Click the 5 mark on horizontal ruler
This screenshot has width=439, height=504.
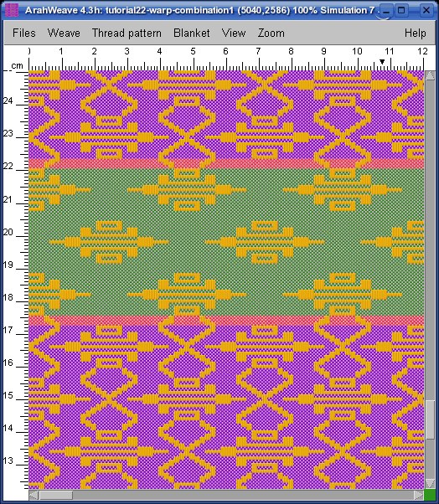point(193,51)
